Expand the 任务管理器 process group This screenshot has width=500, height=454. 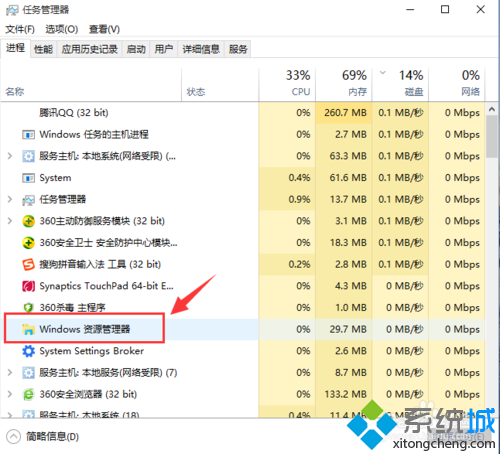[x=10, y=199]
